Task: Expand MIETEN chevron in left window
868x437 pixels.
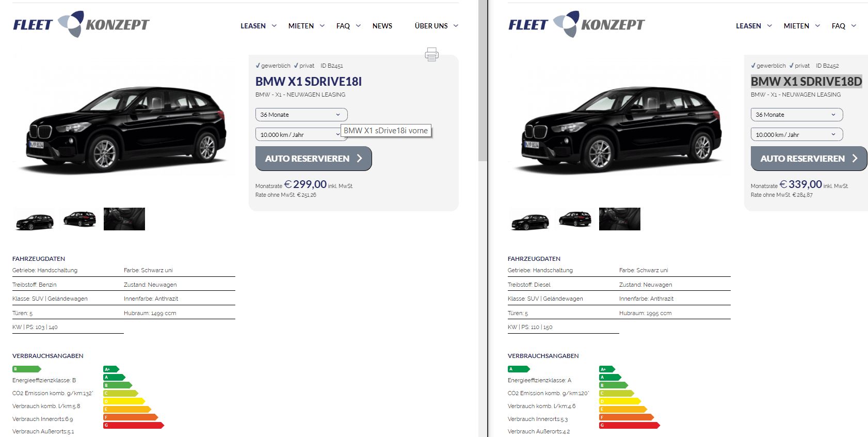Action: coord(322,26)
